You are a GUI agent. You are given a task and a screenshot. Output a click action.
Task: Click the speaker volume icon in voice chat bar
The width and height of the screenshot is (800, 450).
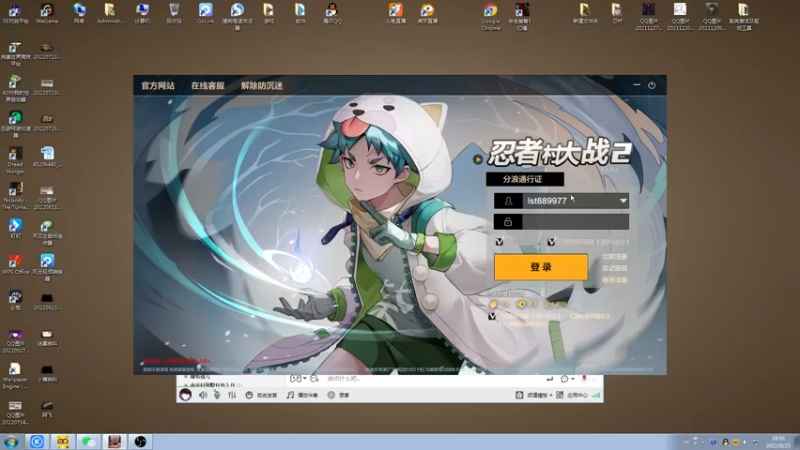(x=203, y=395)
